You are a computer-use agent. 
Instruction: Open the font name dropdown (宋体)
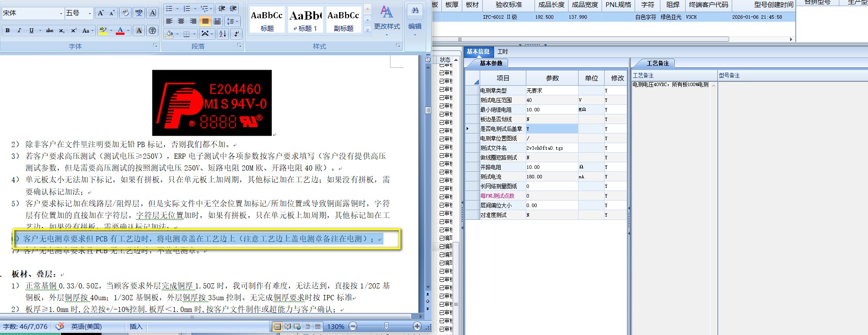(x=61, y=13)
